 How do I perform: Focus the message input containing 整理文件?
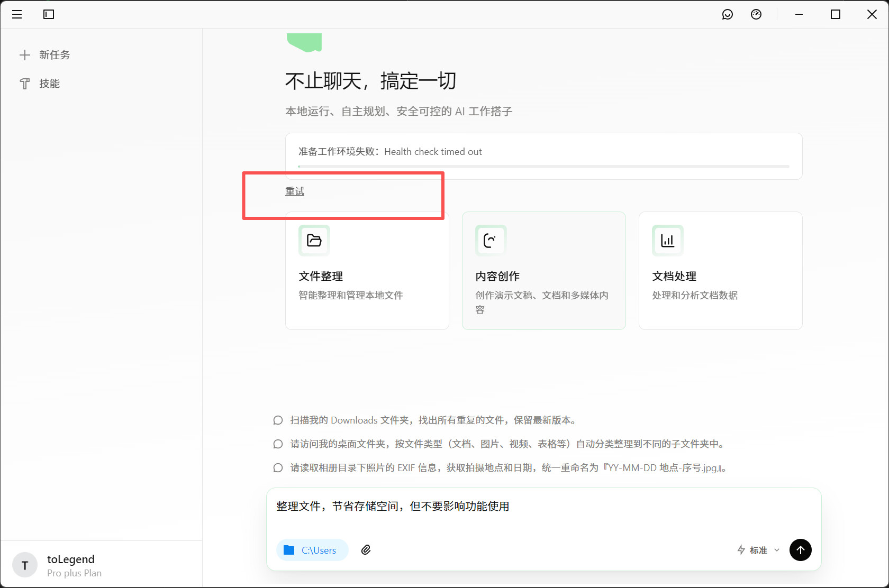pos(544,507)
